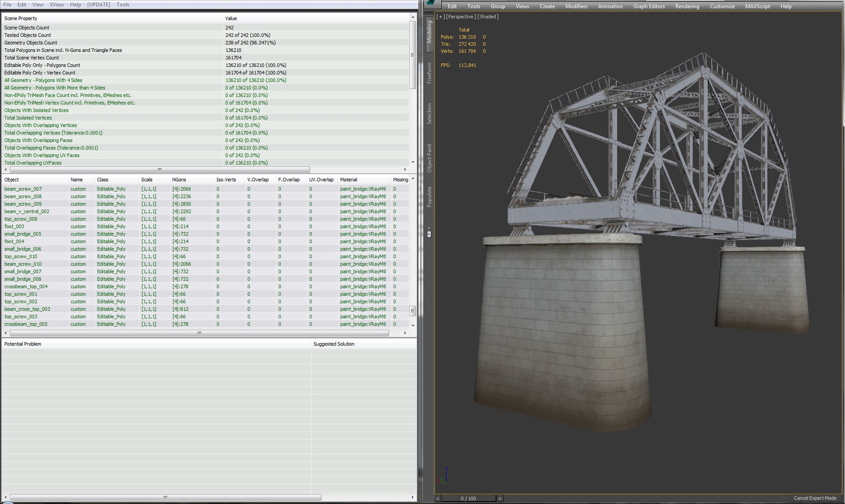This screenshot has height=504, width=845.
Task: Click the 0 / 100 time slider handle
Action: click(x=468, y=498)
